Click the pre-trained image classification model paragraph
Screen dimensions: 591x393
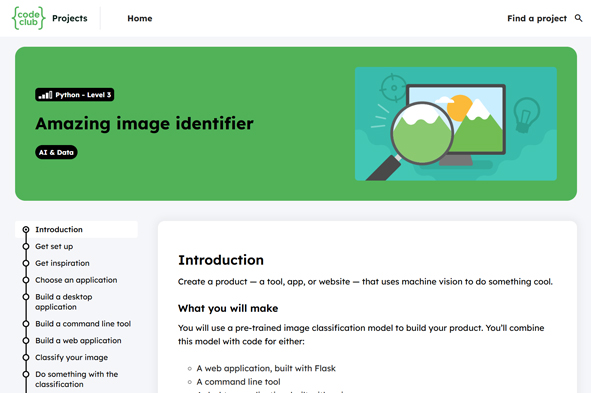(361, 335)
